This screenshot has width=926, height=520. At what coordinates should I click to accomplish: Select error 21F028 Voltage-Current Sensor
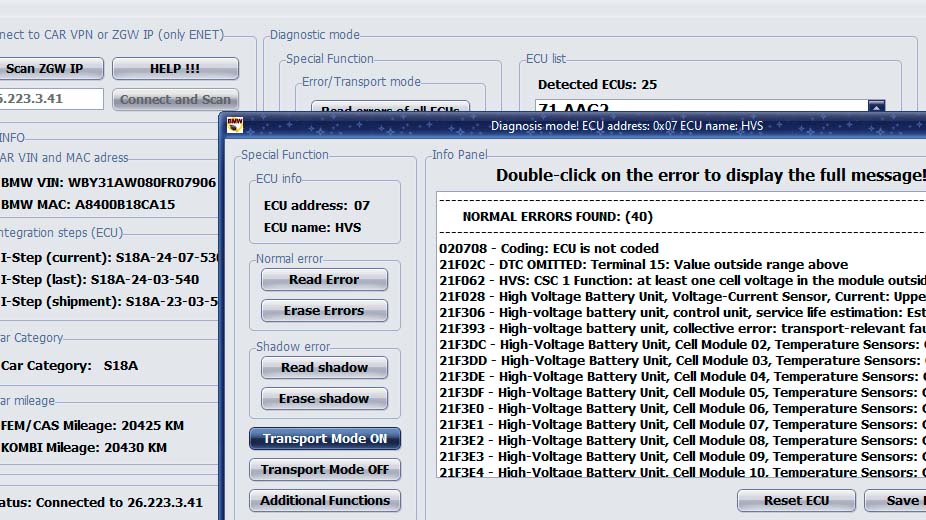pyautogui.click(x=682, y=296)
